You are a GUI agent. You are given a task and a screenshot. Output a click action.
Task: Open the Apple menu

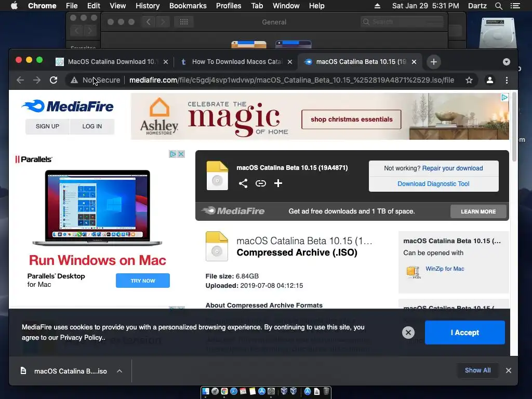tap(14, 6)
